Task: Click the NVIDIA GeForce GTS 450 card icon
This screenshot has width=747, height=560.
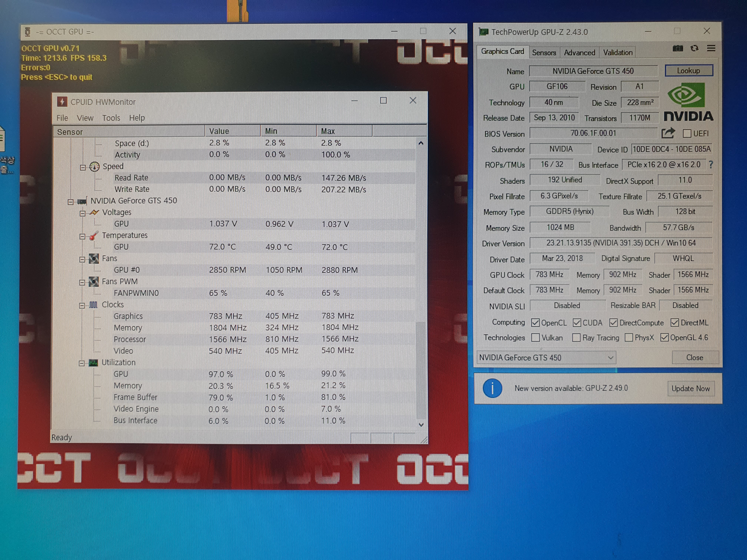Action: 82,201
